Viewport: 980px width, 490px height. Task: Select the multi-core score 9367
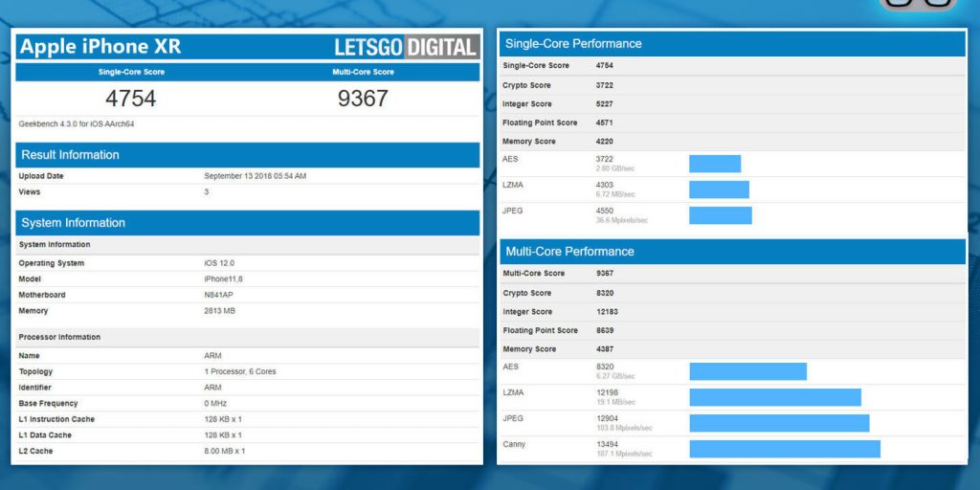[363, 99]
